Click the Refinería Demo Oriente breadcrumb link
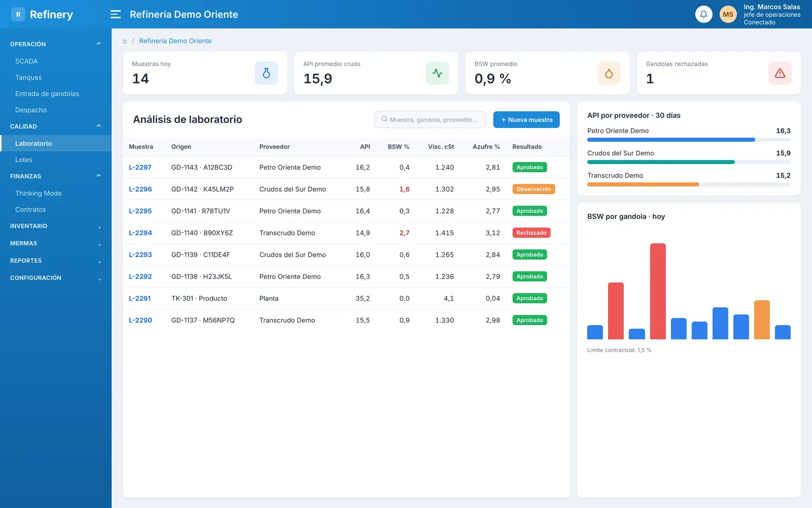The image size is (812, 508). (x=175, y=41)
